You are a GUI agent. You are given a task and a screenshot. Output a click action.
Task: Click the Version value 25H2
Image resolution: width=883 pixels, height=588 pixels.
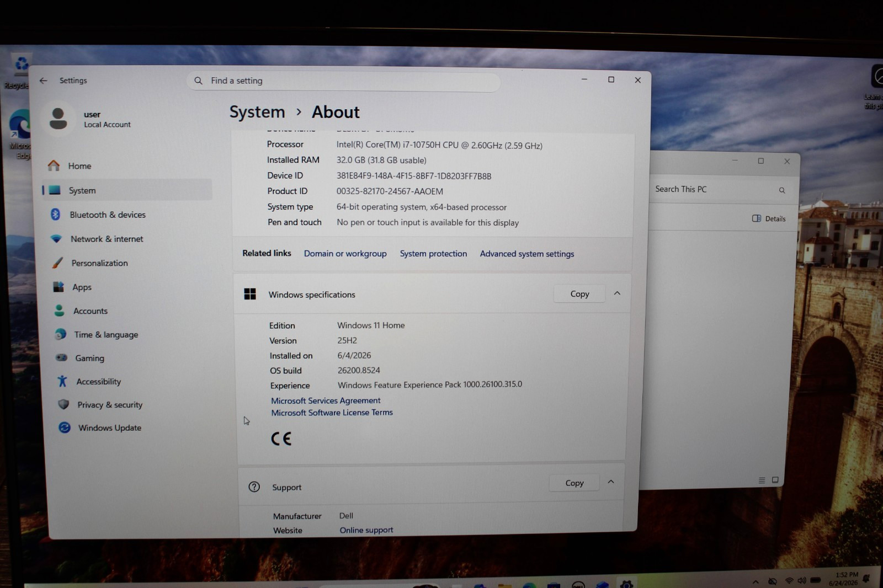(347, 340)
